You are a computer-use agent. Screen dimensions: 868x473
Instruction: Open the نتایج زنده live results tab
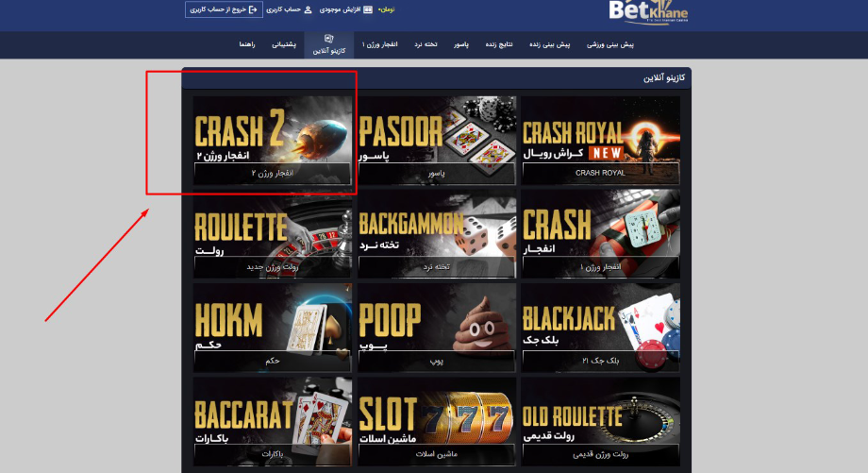coord(499,44)
